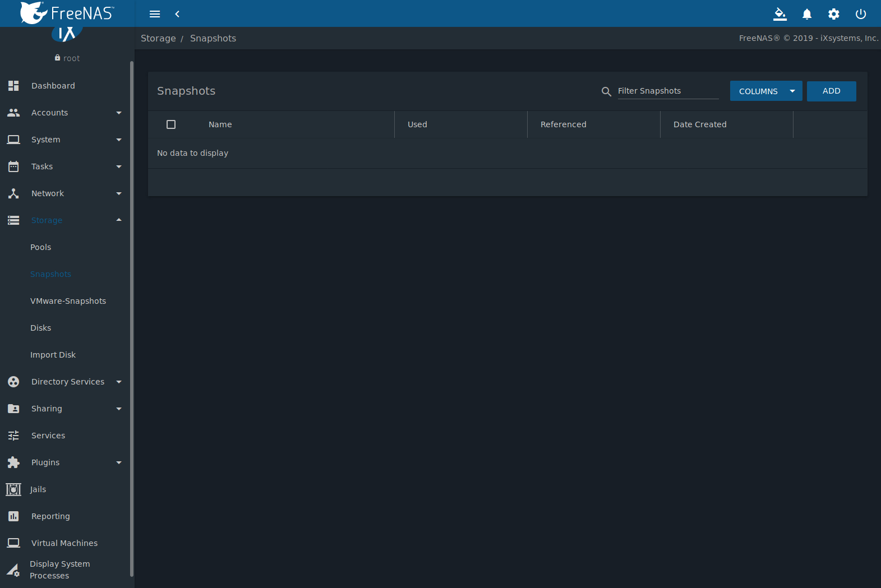Click the Storage stack icon
881x588 pixels.
[x=13, y=220]
